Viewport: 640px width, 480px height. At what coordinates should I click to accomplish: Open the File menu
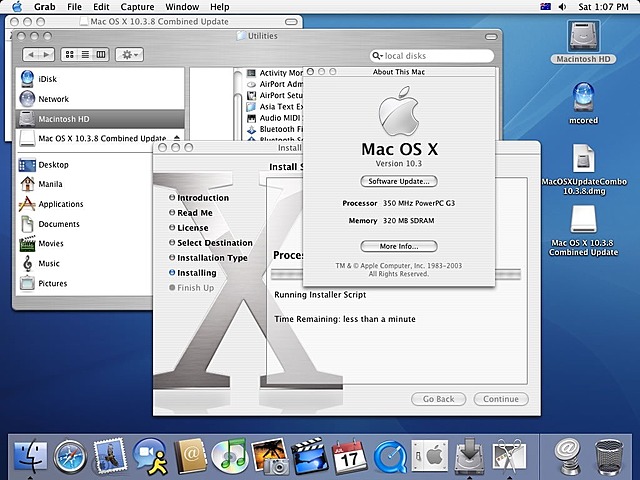(74, 7)
